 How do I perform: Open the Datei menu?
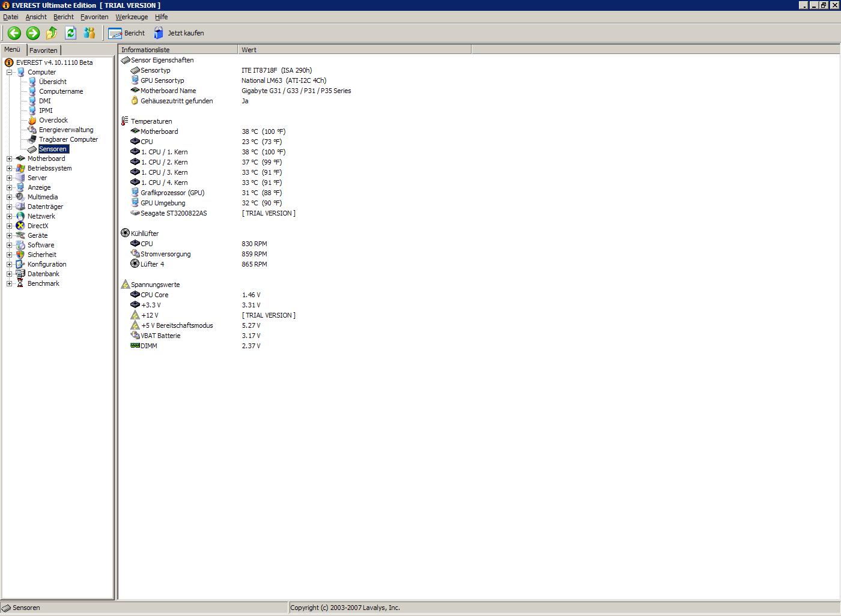point(11,17)
